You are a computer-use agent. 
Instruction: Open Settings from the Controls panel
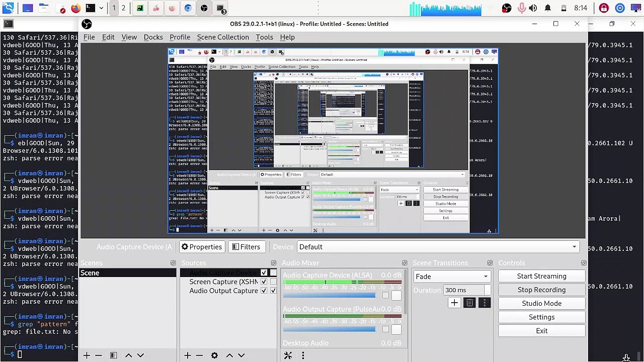click(541, 317)
